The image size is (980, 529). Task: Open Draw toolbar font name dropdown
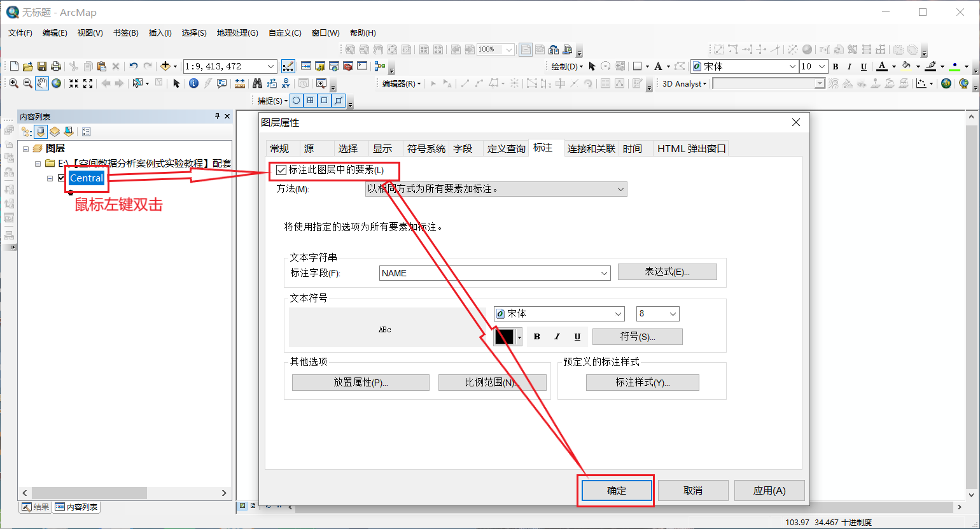(792, 66)
